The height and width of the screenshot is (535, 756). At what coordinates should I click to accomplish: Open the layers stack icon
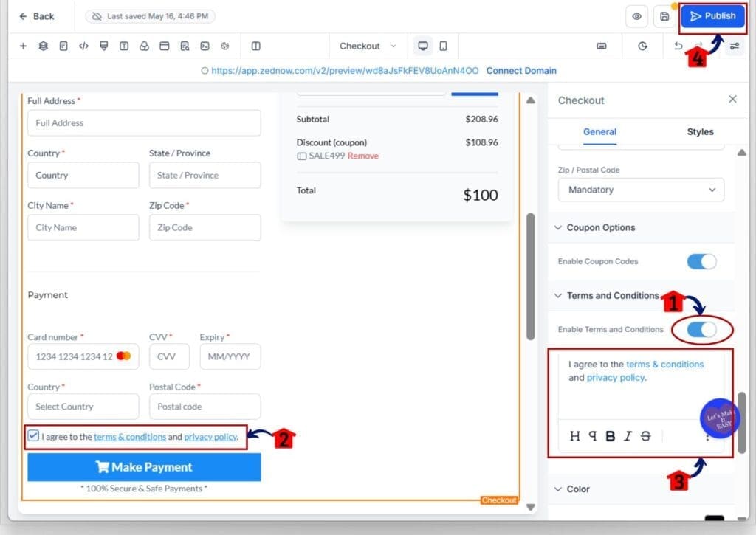tap(43, 46)
